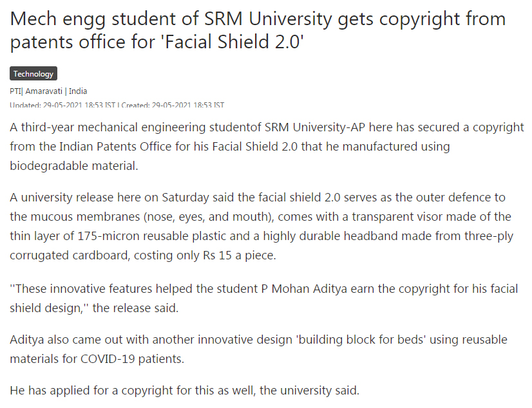This screenshot has height=408, width=532.
Task: Click 'three-ply' in the headband description
Action: (x=488, y=236)
